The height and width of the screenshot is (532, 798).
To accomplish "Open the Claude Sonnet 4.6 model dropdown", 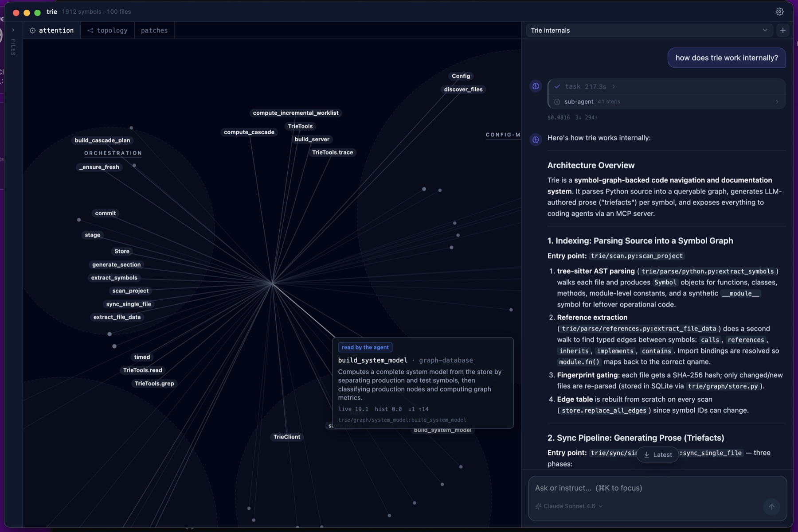I will pyautogui.click(x=569, y=506).
